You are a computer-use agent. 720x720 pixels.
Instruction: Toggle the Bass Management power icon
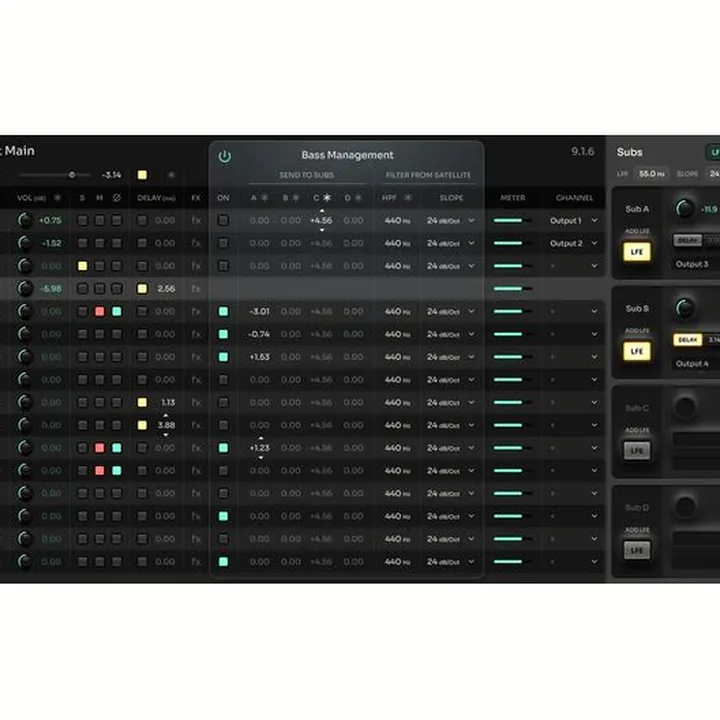tap(224, 156)
